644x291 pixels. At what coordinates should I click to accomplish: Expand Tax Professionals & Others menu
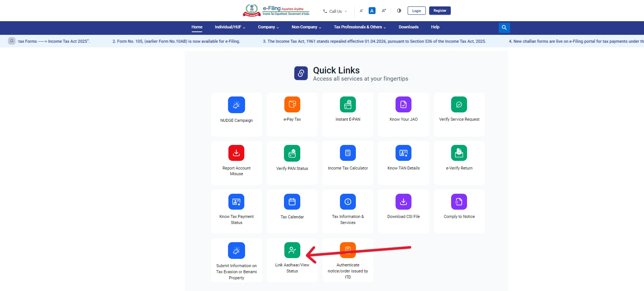360,27
